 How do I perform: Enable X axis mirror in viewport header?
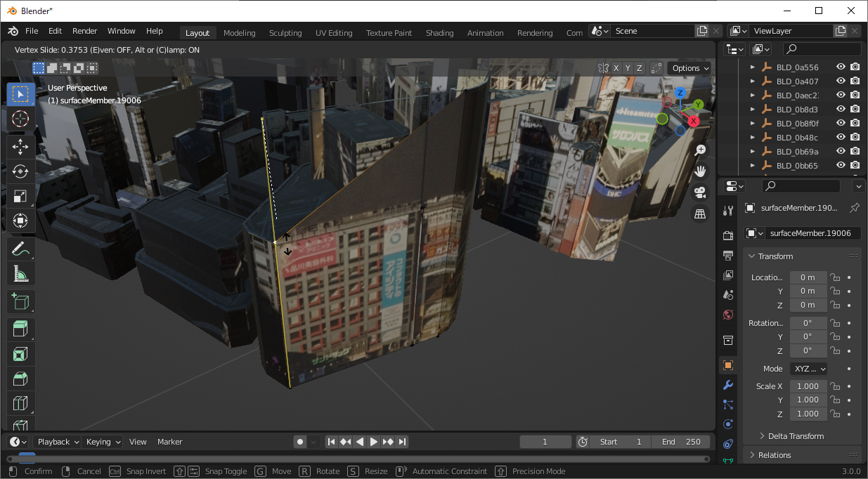tap(616, 68)
